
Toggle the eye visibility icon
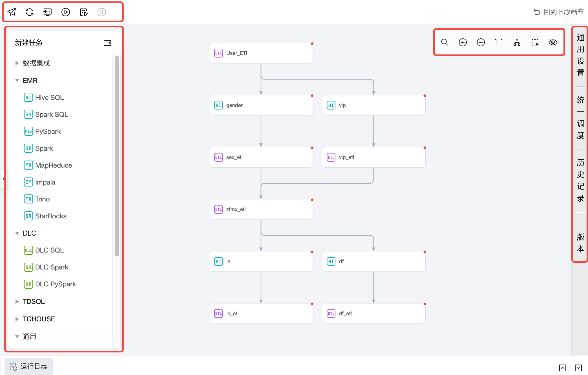coord(553,42)
